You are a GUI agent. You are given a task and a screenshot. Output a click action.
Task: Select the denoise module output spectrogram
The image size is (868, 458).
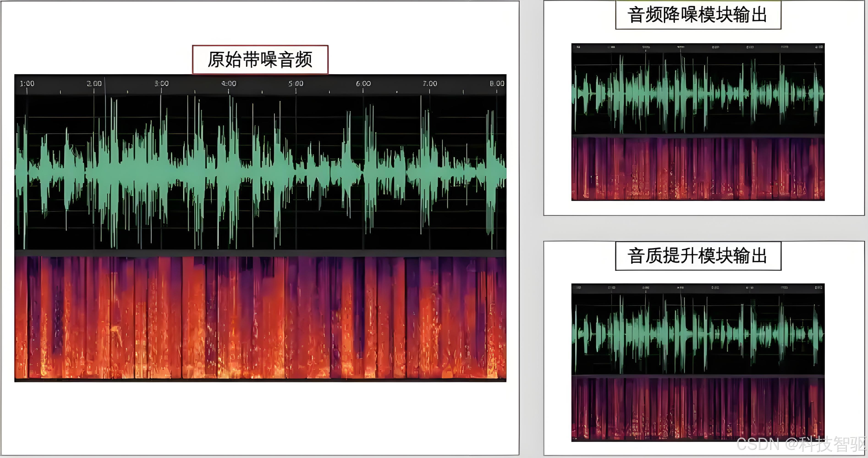[698, 168]
